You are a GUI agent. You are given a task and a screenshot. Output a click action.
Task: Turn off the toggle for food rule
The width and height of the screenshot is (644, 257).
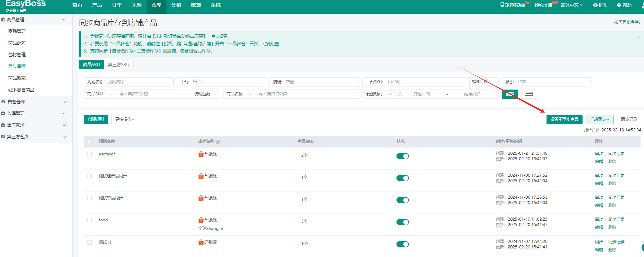coord(403,222)
